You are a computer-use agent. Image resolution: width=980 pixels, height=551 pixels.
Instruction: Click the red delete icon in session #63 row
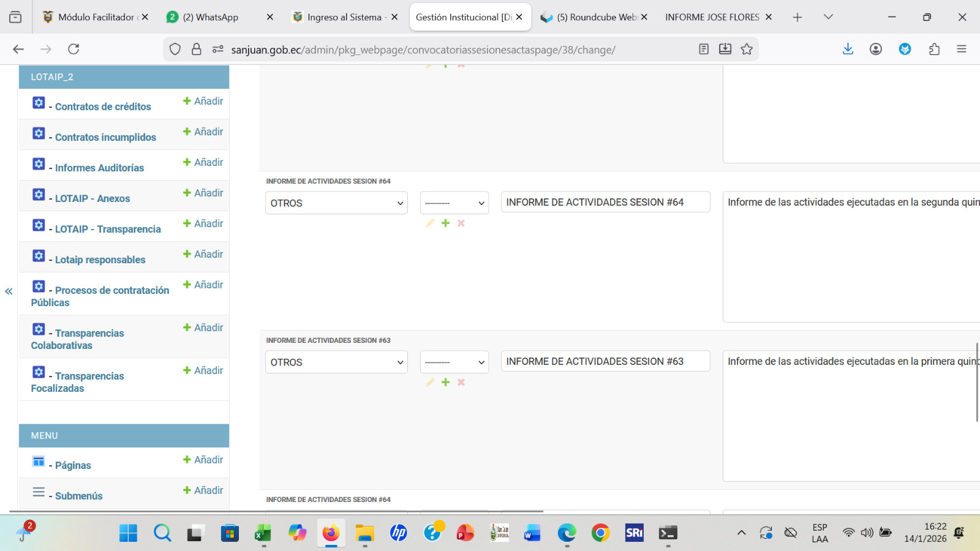461,383
